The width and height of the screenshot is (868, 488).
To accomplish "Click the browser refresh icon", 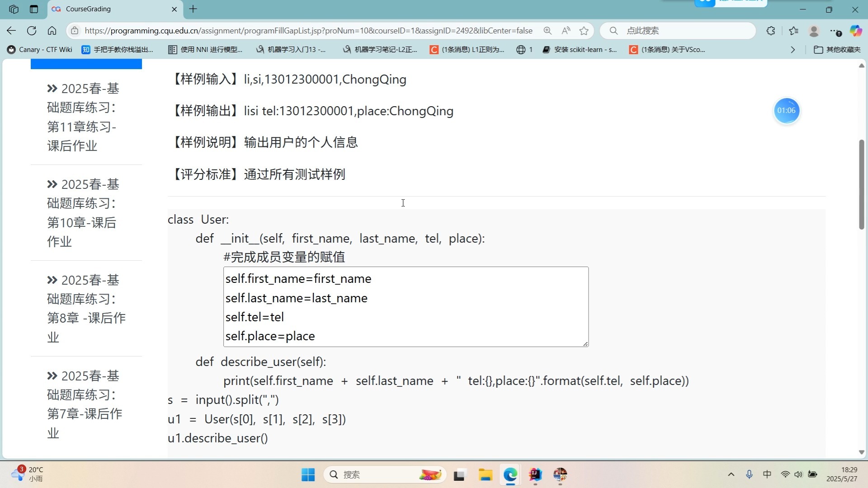I will 32,31.
